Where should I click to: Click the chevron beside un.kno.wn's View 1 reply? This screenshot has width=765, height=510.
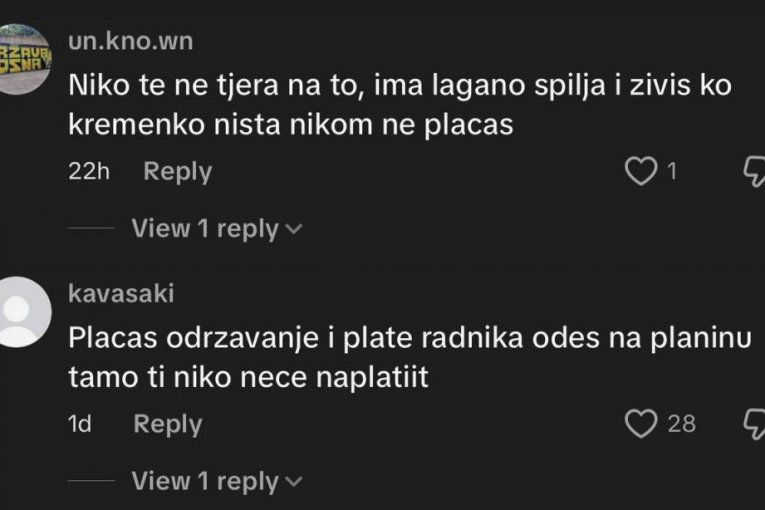(294, 230)
